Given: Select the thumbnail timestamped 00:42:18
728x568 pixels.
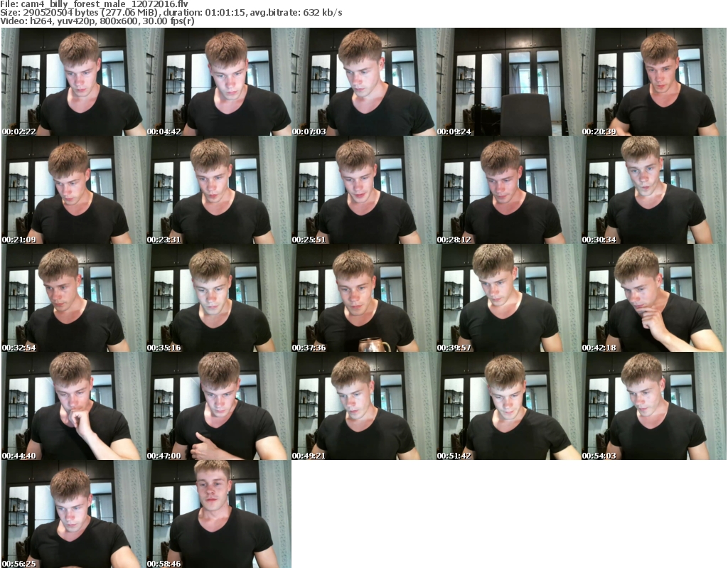Looking at the screenshot, I should 654,298.
